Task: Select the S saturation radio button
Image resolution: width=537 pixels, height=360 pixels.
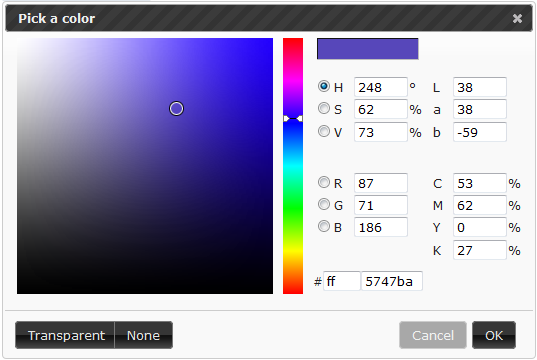Action: (324, 108)
